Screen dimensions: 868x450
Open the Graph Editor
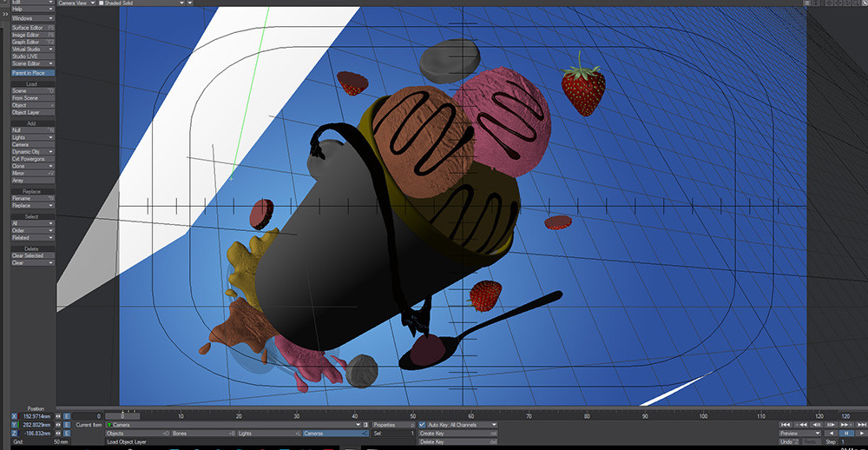coord(33,42)
